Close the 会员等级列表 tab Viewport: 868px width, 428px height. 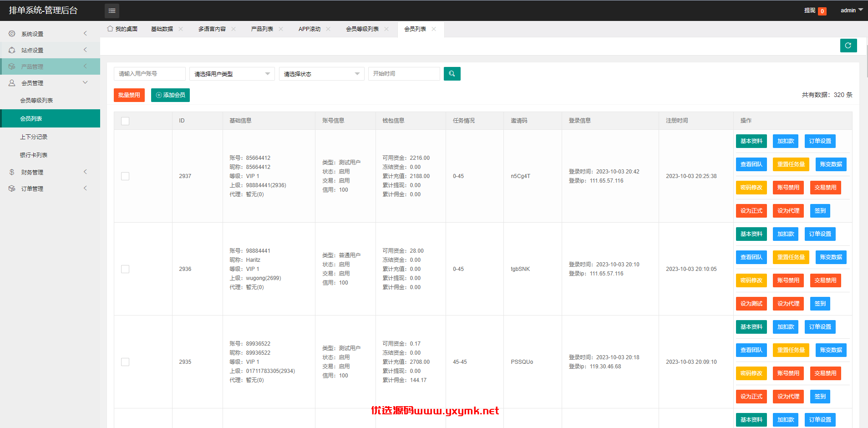(386, 29)
